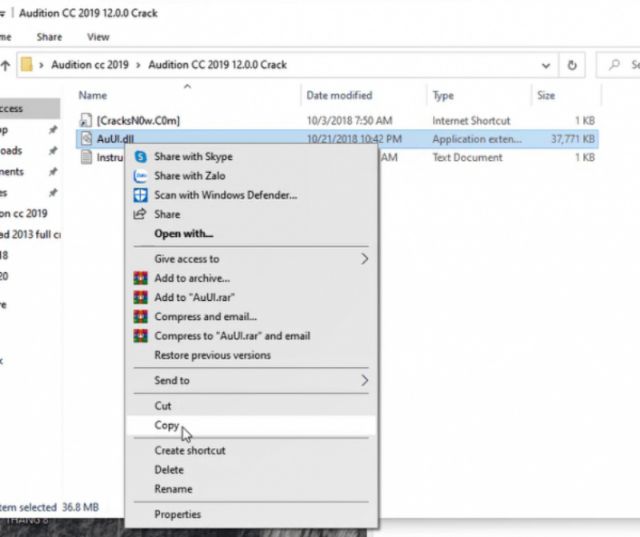Click the Instru text document icon
640x537 pixels.
86,157
